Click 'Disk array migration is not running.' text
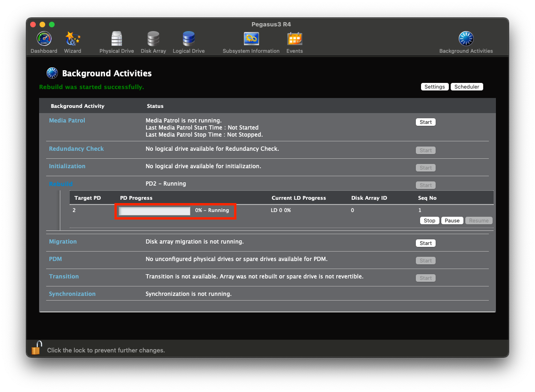This screenshot has height=392, width=535. [195, 241]
